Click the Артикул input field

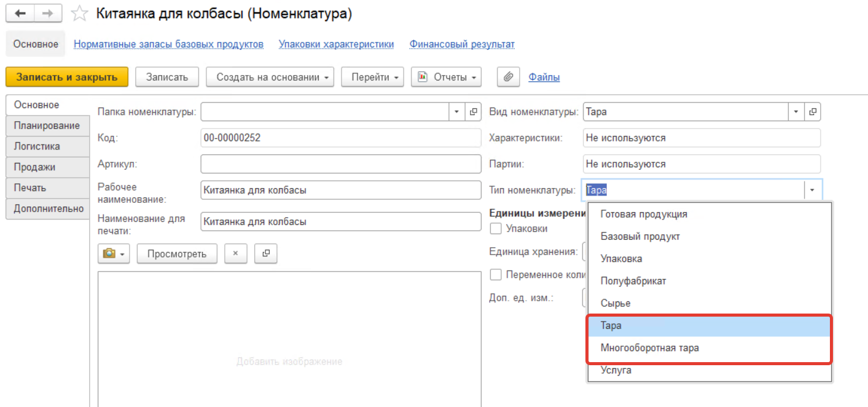(x=340, y=164)
